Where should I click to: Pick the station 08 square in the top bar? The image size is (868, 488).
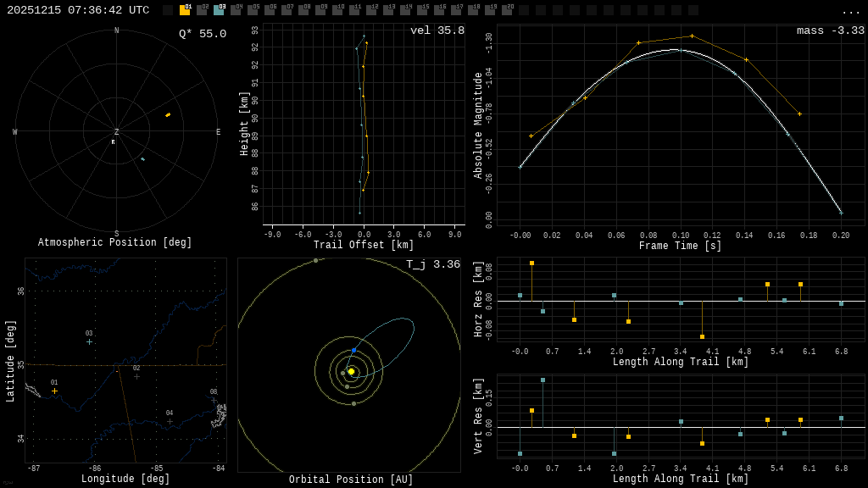303,10
